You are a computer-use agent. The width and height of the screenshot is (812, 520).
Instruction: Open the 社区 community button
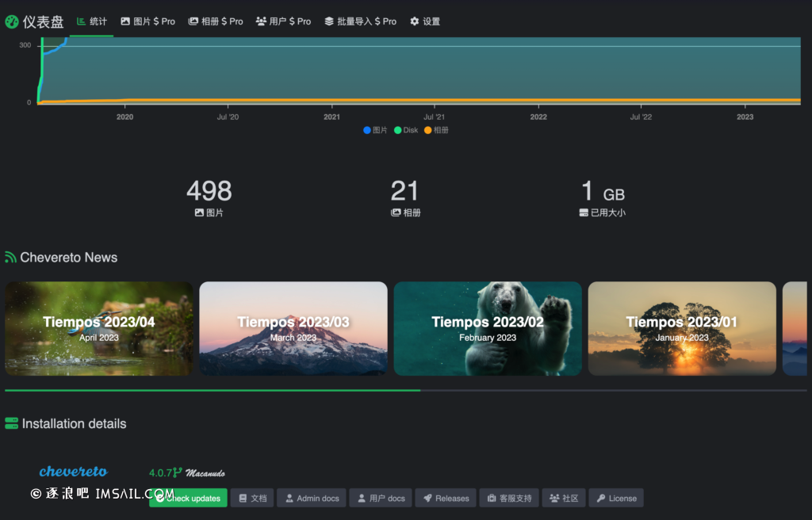coord(564,499)
